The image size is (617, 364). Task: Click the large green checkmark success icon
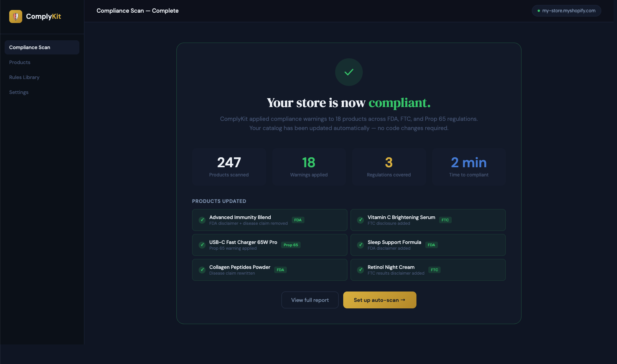(349, 72)
